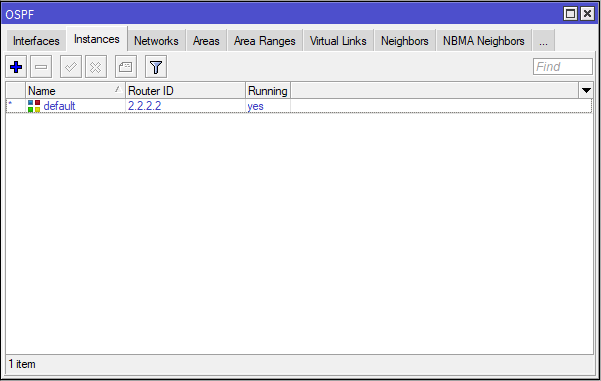Disable instance using the cross icon
601x381 pixels.
96,67
